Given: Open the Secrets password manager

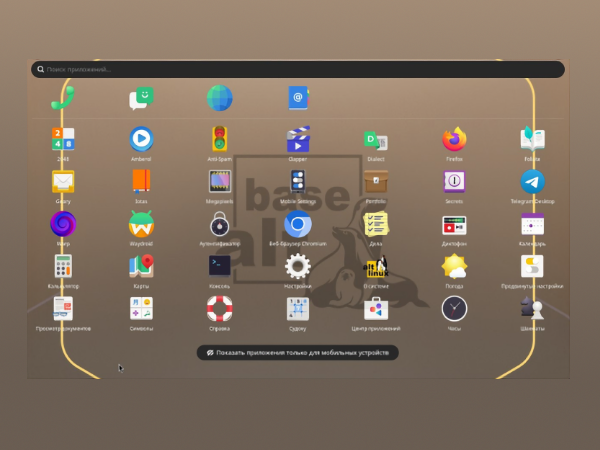Looking at the screenshot, I should click(x=454, y=181).
